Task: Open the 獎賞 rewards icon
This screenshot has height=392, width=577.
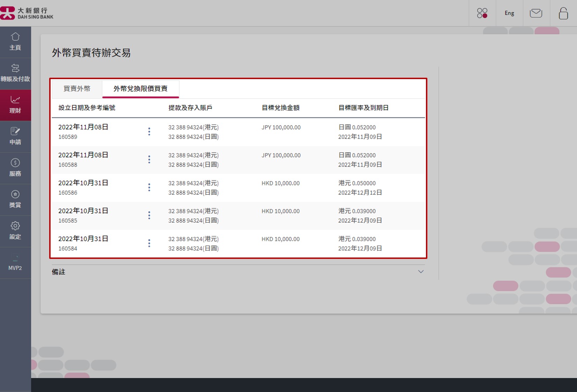Action: [x=15, y=199]
